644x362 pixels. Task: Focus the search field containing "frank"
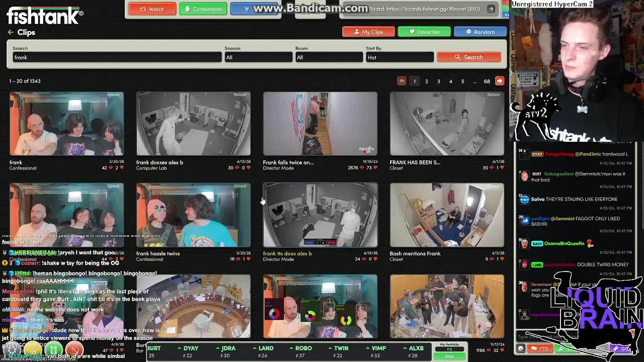[x=117, y=57]
